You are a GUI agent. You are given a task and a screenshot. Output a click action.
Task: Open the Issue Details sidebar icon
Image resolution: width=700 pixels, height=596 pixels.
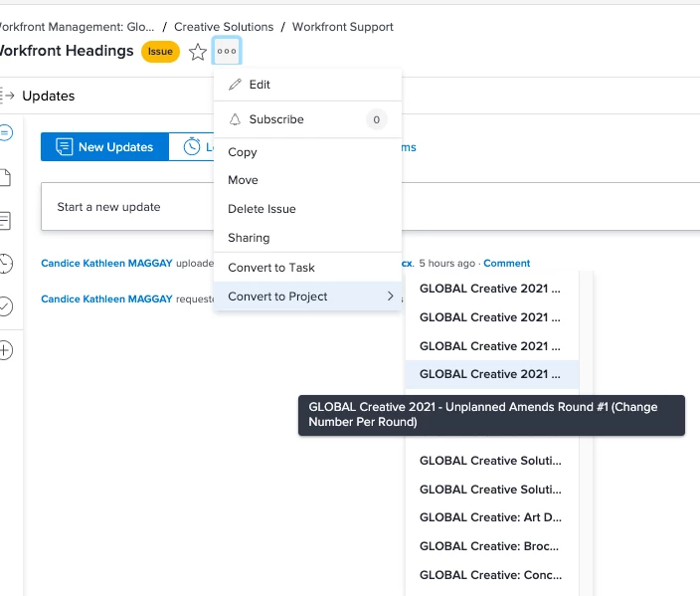[5, 221]
